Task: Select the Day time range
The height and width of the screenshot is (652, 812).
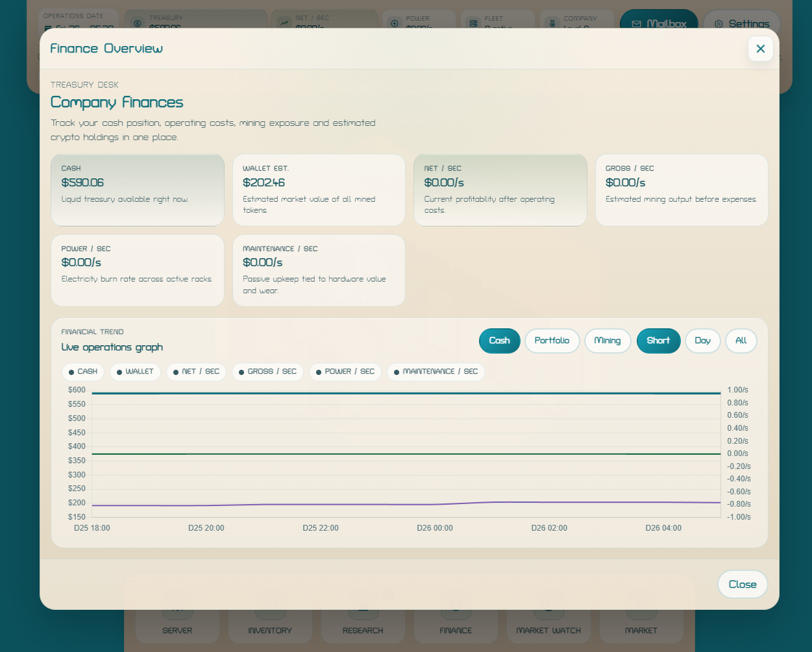Action: pos(703,341)
